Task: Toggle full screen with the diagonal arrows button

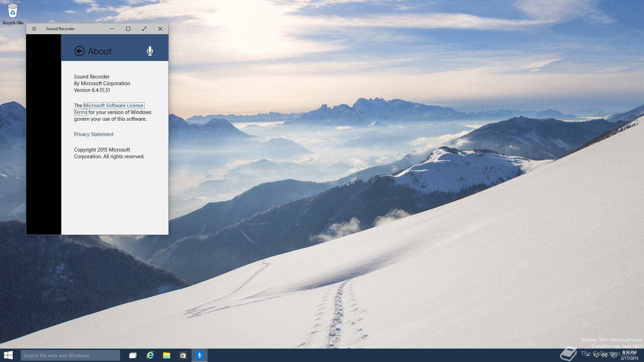Action: 144,29
